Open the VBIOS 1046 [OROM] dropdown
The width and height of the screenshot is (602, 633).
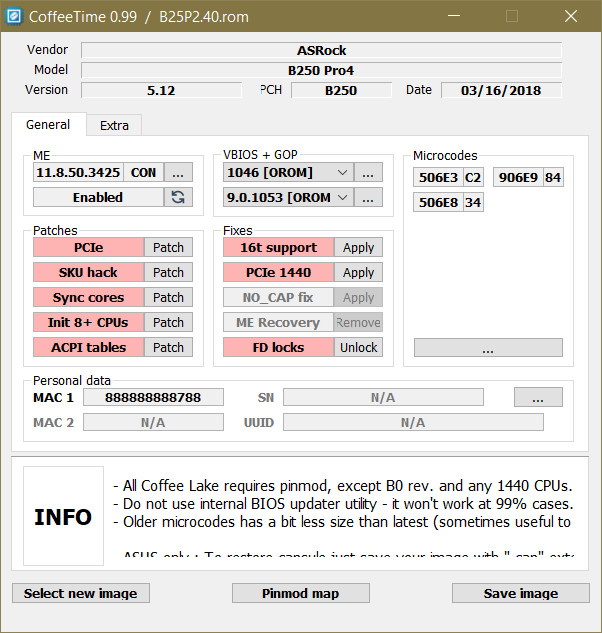(x=288, y=173)
